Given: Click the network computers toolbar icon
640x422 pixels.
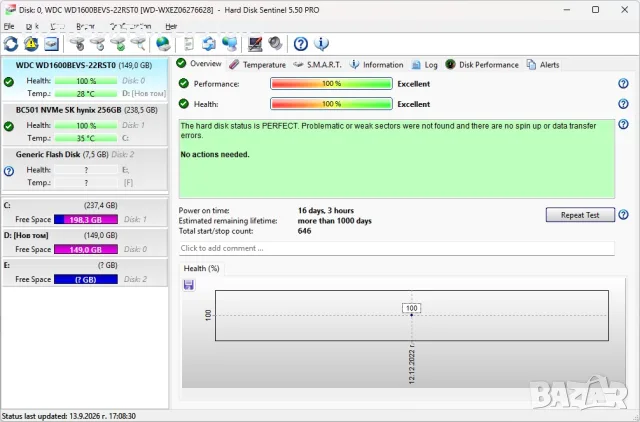Looking at the screenshot, I should point(229,44).
